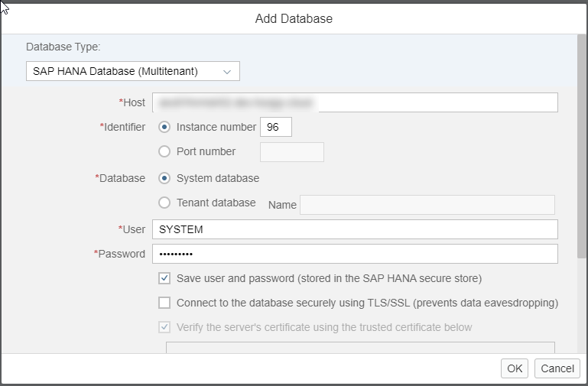Click the dialog's vertical scrollbar thumb
The image size is (588, 386).
pos(582,146)
